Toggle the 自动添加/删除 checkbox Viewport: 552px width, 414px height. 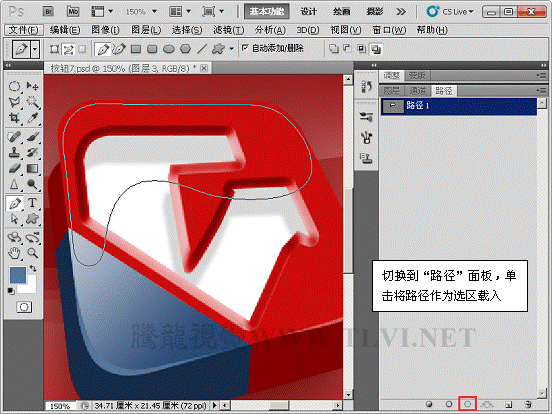tap(245, 48)
